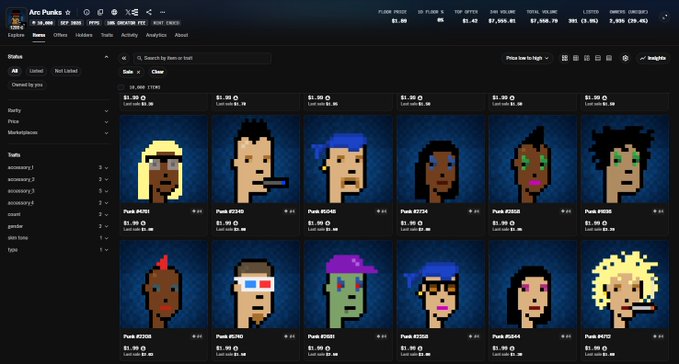Open the display settings gear
Image resolution: width=679 pixels, height=364 pixels.
(625, 58)
